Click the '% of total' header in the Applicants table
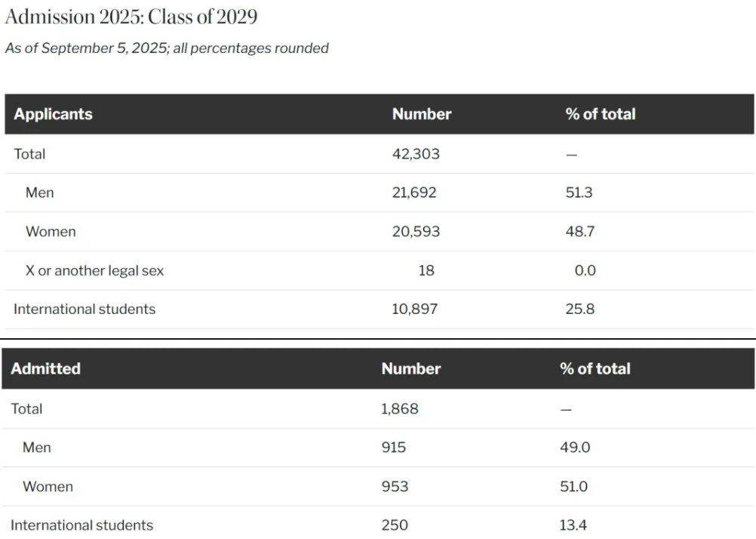 600,114
